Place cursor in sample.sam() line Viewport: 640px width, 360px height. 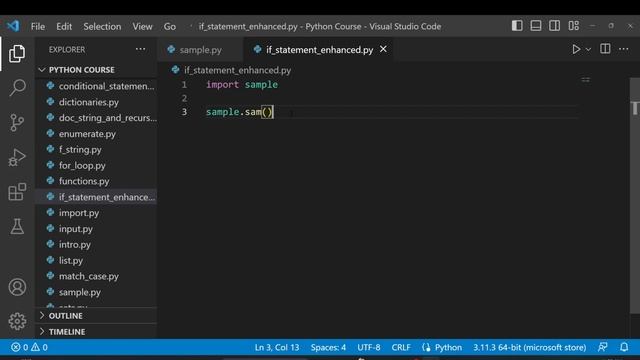click(240, 112)
